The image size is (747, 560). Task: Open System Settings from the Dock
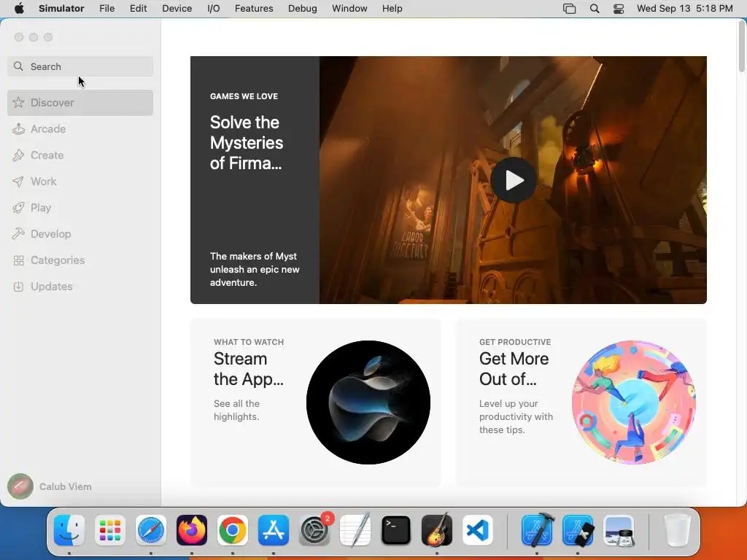(x=315, y=530)
